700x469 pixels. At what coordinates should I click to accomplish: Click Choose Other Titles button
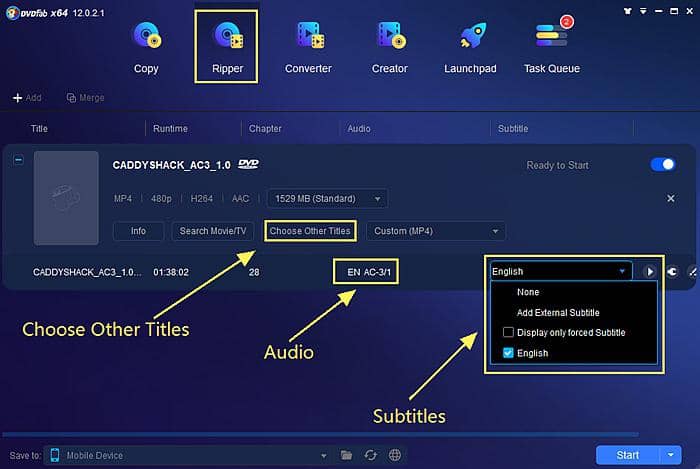(310, 231)
